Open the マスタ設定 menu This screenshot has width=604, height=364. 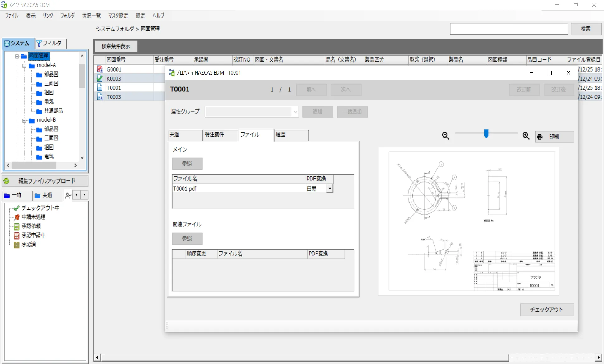pos(118,16)
